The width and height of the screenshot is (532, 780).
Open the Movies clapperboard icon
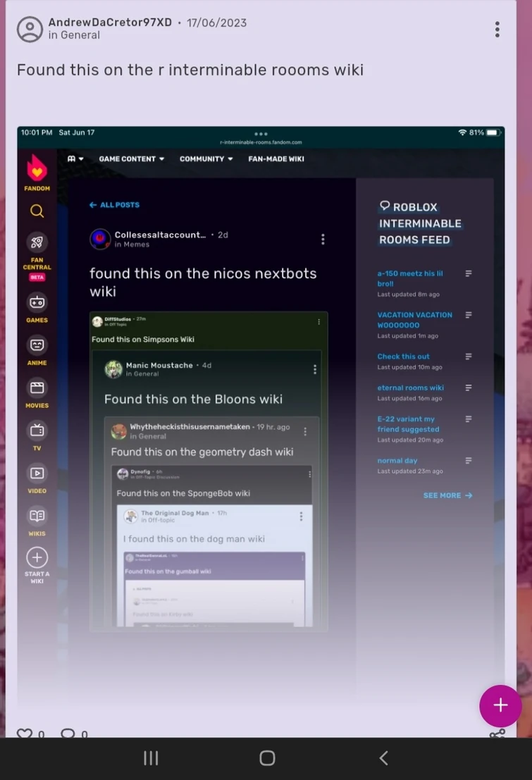(37, 388)
